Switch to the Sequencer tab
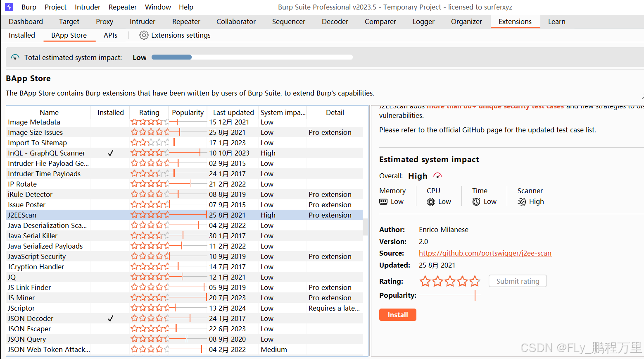Image resolution: width=644 pixels, height=359 pixels. (x=288, y=22)
